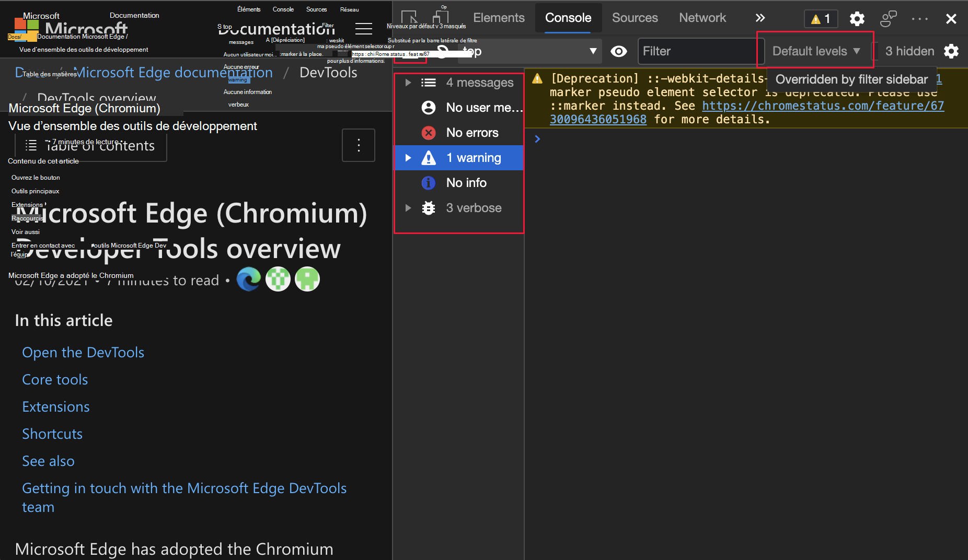Show more DevTools tabs with the chevrons
968x560 pixels.
(760, 18)
